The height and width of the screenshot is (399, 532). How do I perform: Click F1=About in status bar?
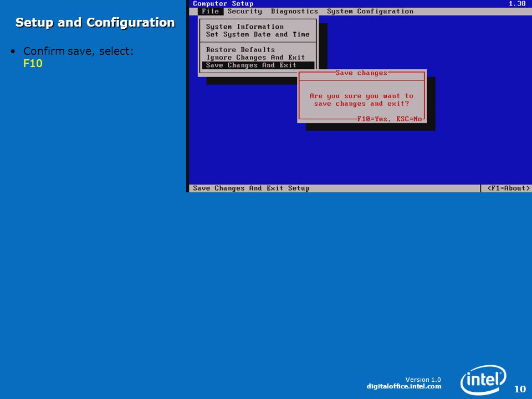tap(508, 188)
